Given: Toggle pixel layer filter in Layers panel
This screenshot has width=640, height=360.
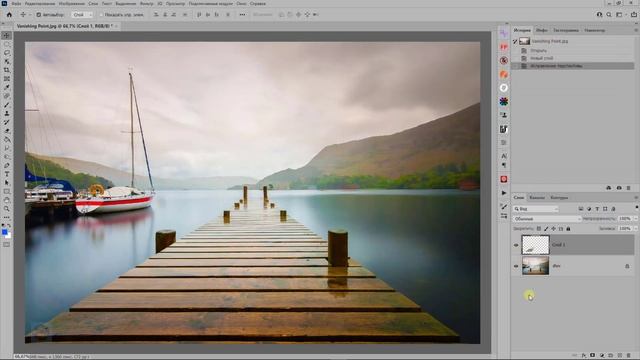Looking at the screenshot, I should [581, 209].
